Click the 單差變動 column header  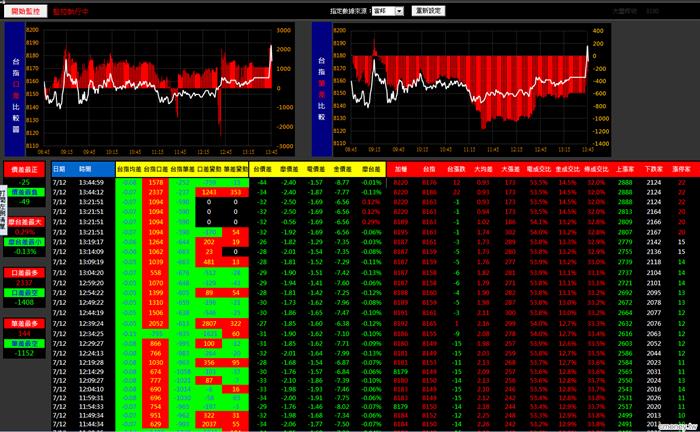[235, 169]
